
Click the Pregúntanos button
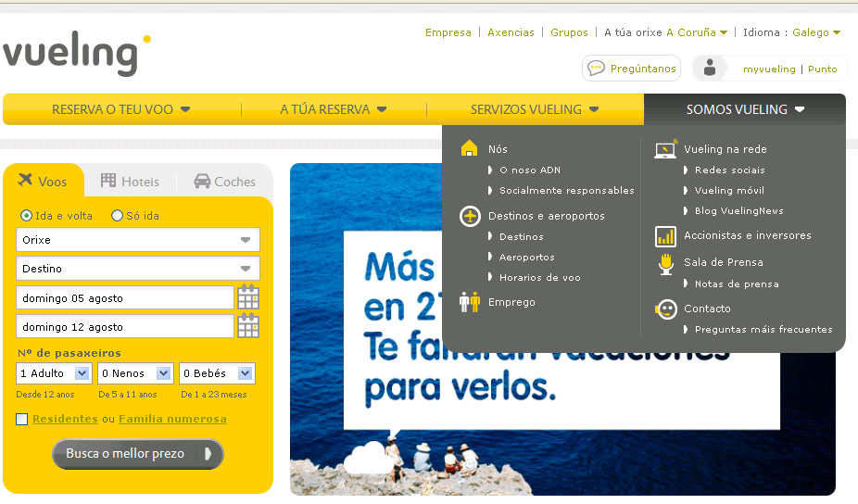coord(632,69)
